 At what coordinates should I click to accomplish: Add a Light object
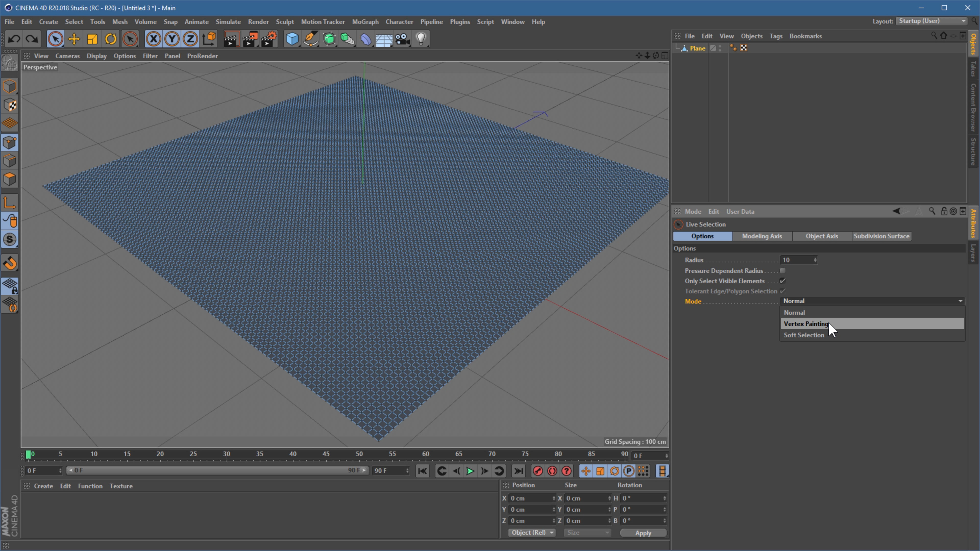tap(421, 39)
